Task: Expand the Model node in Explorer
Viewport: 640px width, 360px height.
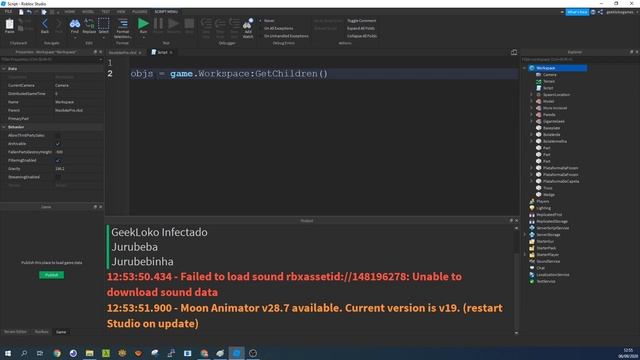Action: click(x=531, y=101)
